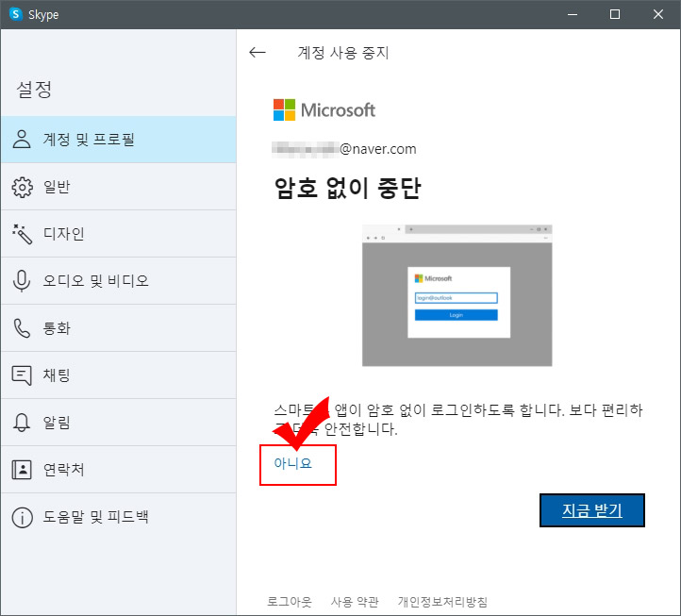Click the back arrow beside 계정 사용 중지

257,53
